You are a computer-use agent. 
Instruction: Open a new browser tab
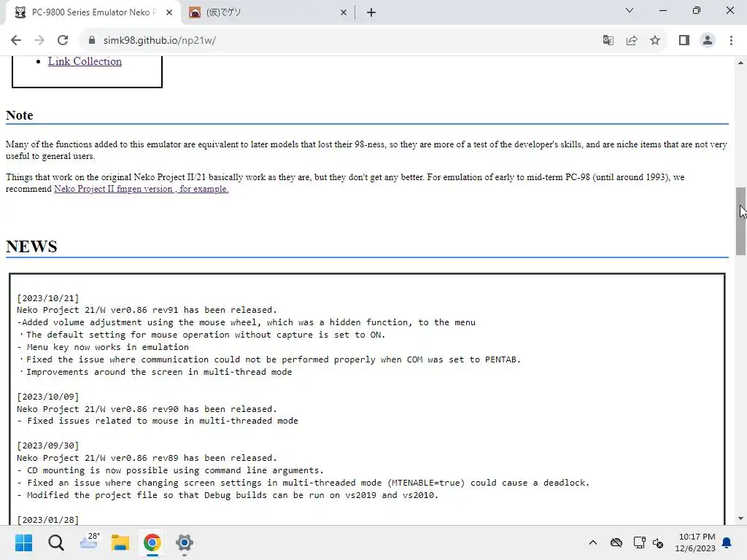click(371, 12)
